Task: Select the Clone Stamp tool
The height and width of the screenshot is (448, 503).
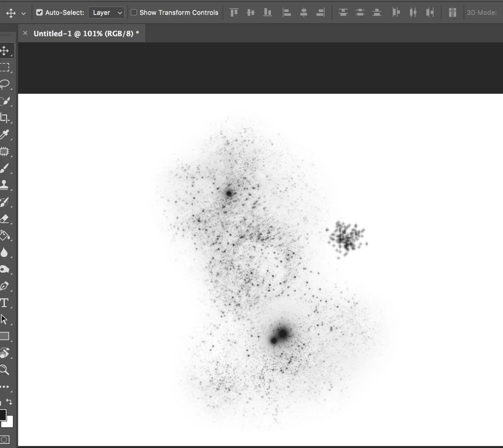Action: point(5,185)
